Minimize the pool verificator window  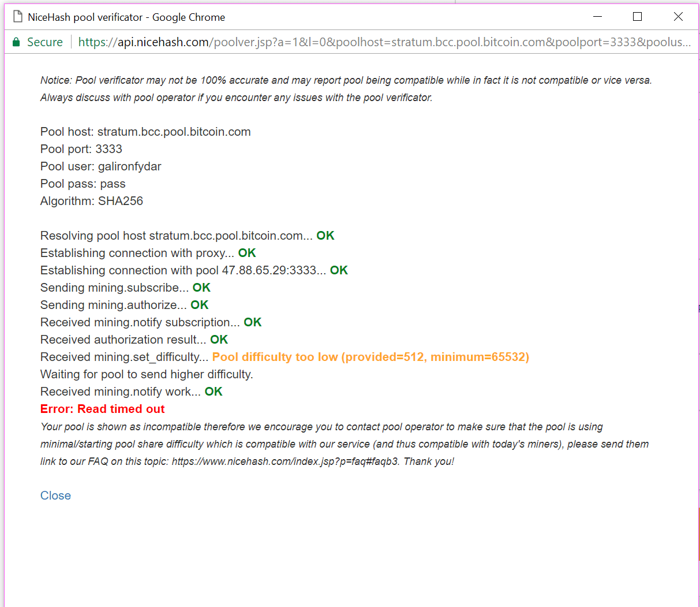[x=597, y=17]
